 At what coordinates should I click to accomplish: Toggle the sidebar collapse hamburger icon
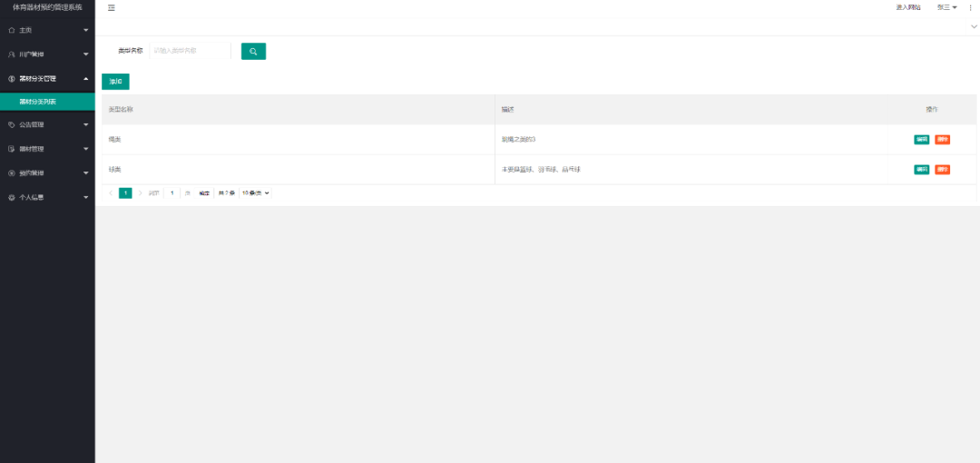[x=112, y=7]
